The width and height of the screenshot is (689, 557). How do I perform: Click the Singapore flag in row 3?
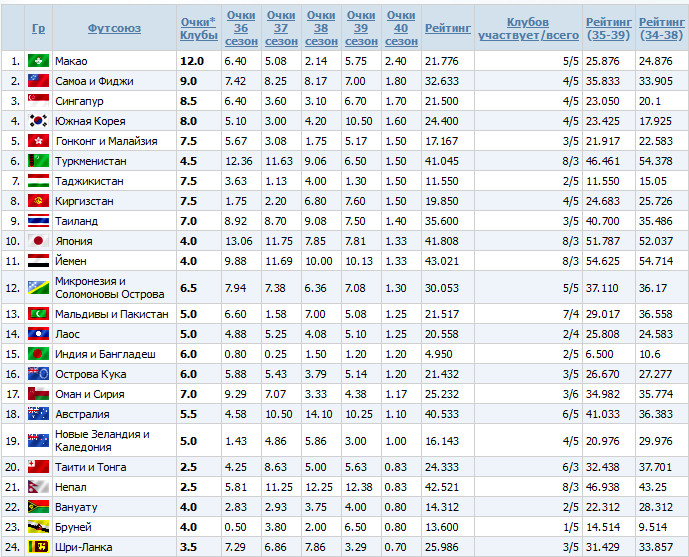38,102
